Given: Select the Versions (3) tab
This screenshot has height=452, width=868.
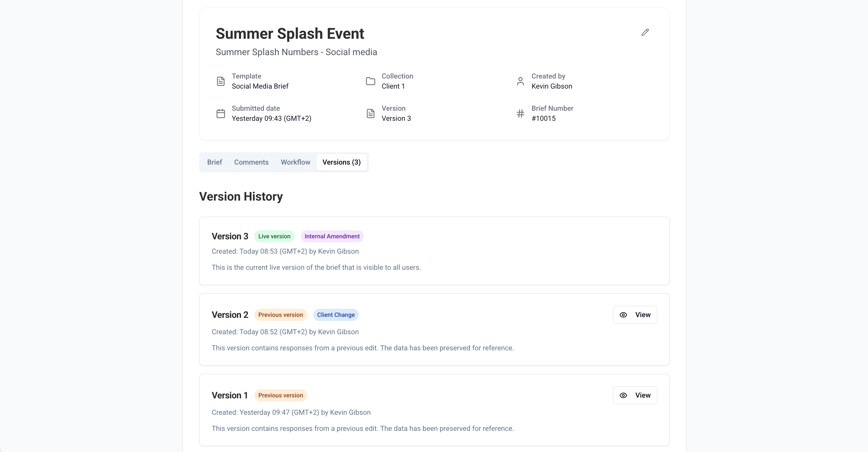Looking at the screenshot, I should pos(341,162).
